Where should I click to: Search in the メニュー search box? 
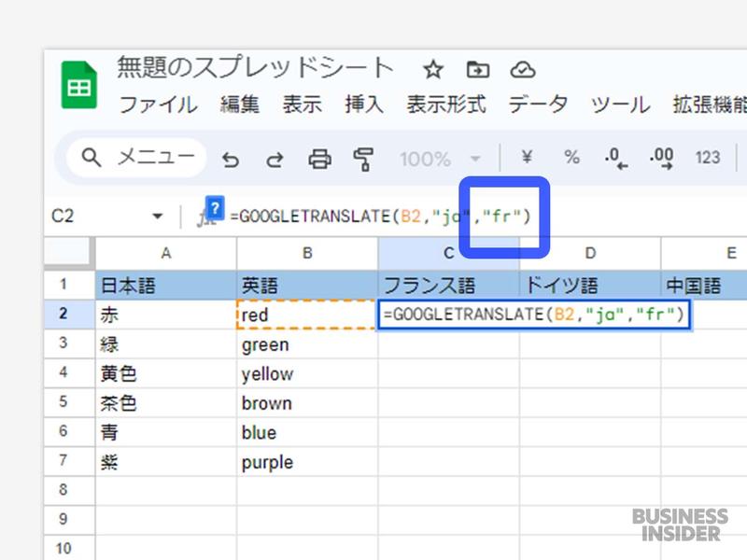(x=136, y=157)
